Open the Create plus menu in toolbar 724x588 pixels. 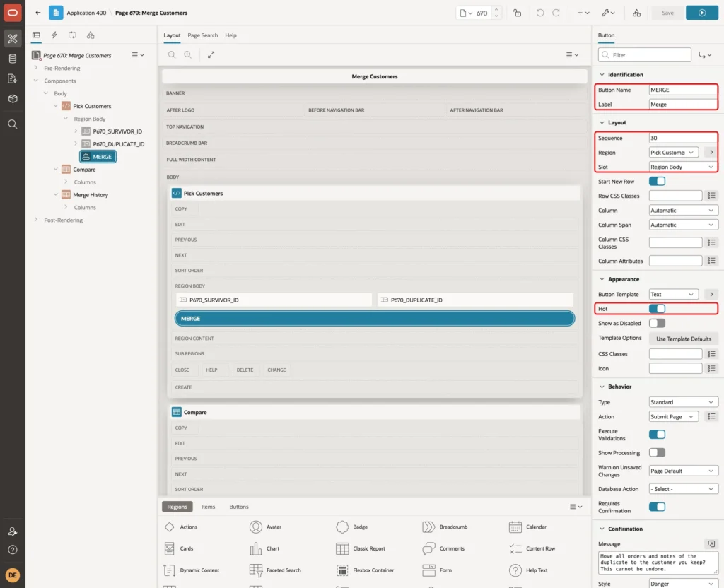[x=583, y=13]
